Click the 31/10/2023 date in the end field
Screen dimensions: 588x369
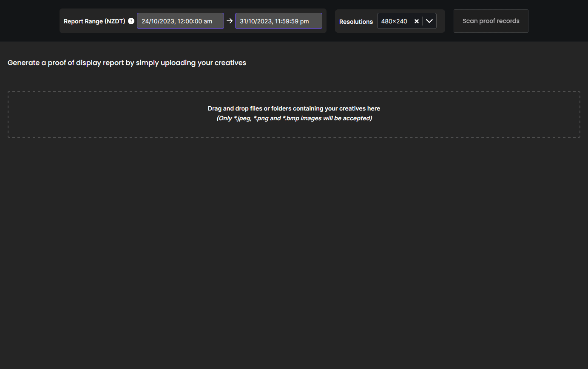click(x=256, y=21)
